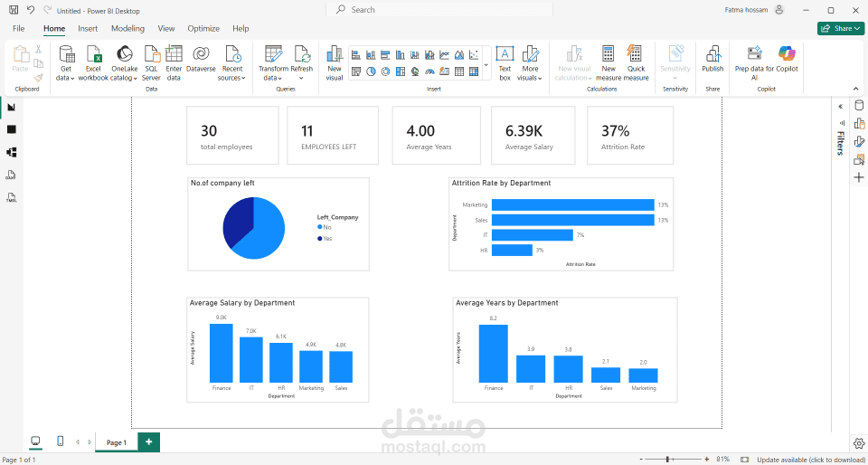Screen dimensions: 868x465
Task: Click the Dataverse icon
Action: tap(201, 54)
